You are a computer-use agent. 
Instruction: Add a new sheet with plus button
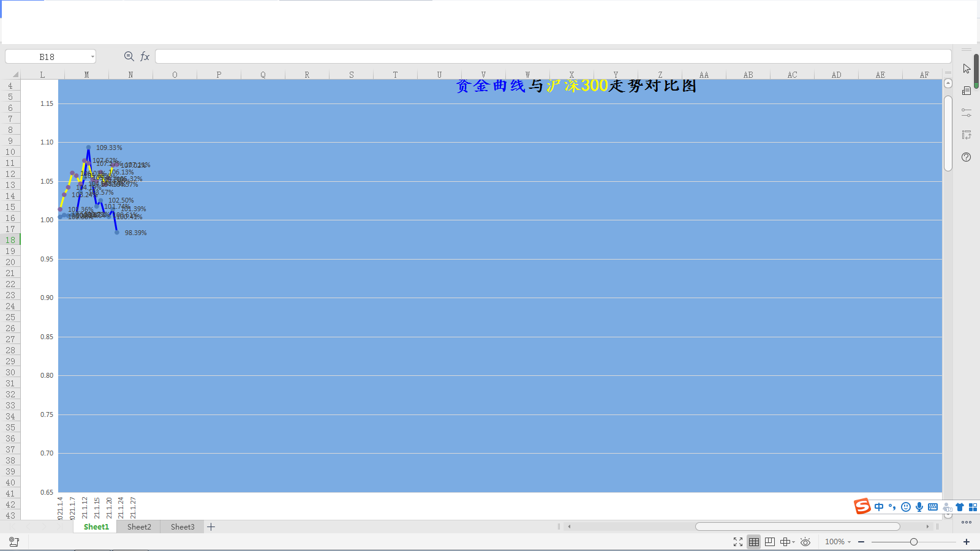(211, 527)
